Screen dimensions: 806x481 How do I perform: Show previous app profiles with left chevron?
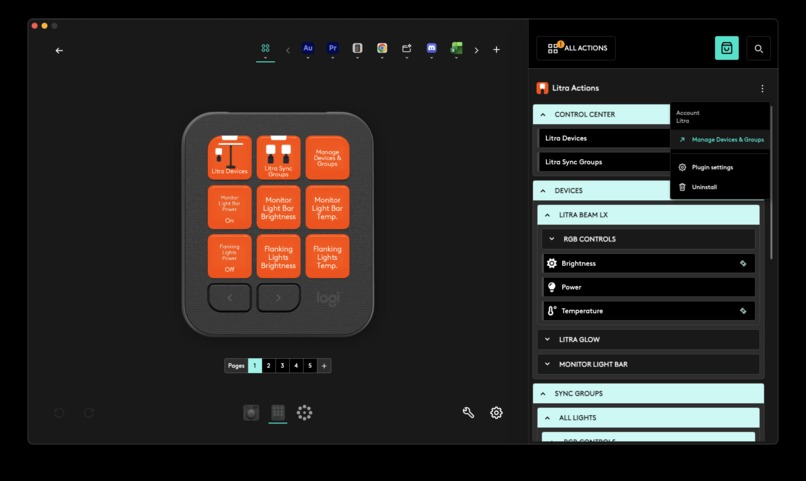tap(287, 50)
